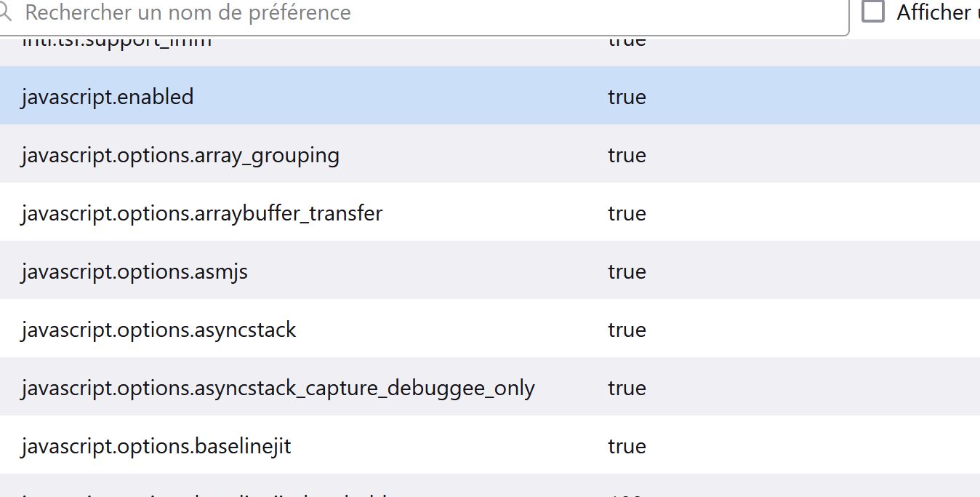
Task: Click the search magnifier icon
Action: tap(5, 12)
